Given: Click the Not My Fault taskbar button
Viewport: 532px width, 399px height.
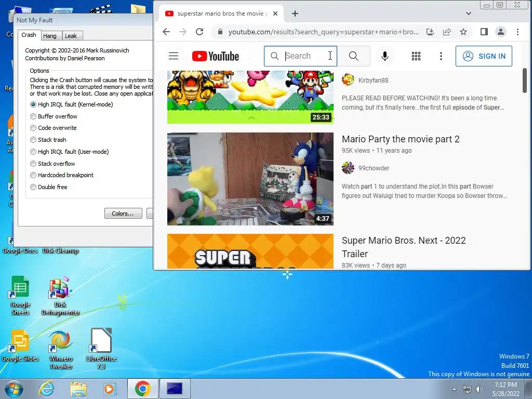Looking at the screenshot, I should point(175,389).
